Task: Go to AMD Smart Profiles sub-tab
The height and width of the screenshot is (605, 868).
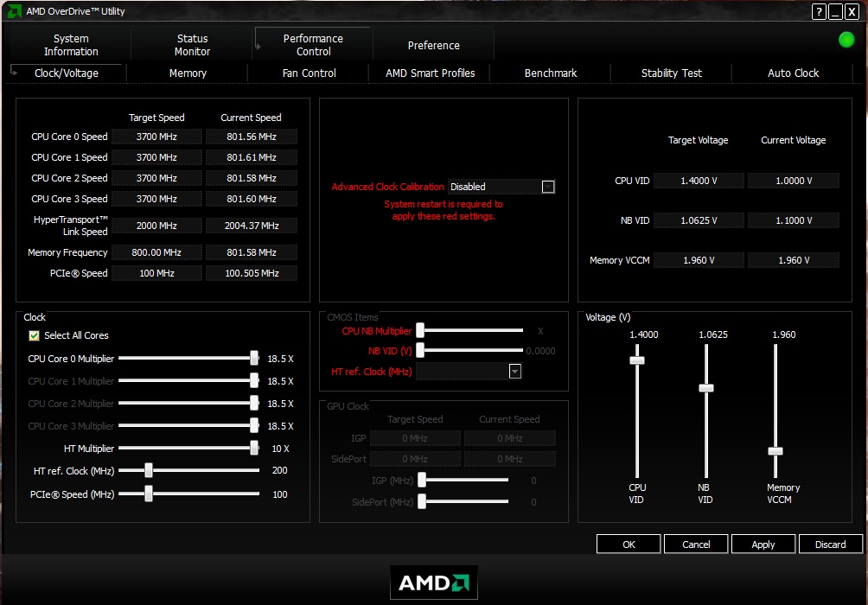Action: 431,73
